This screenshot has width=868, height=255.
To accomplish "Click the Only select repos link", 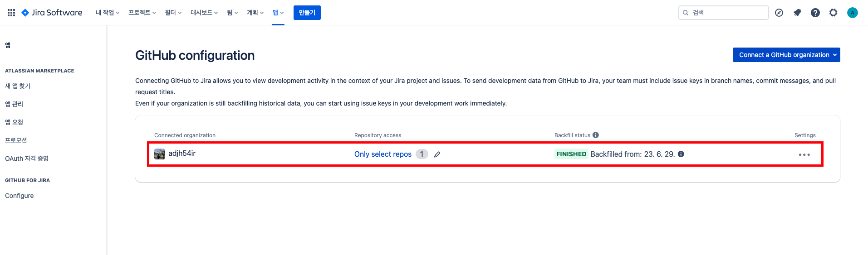I will [383, 154].
